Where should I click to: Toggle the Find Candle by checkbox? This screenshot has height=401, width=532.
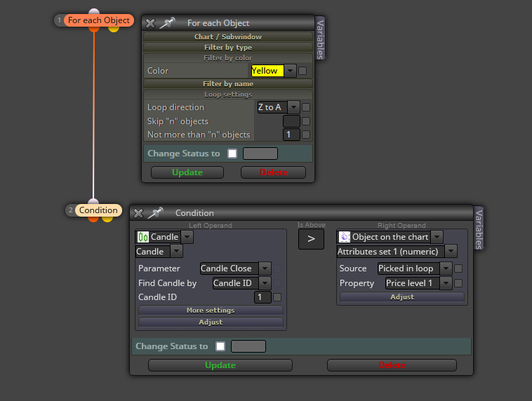pos(277,283)
